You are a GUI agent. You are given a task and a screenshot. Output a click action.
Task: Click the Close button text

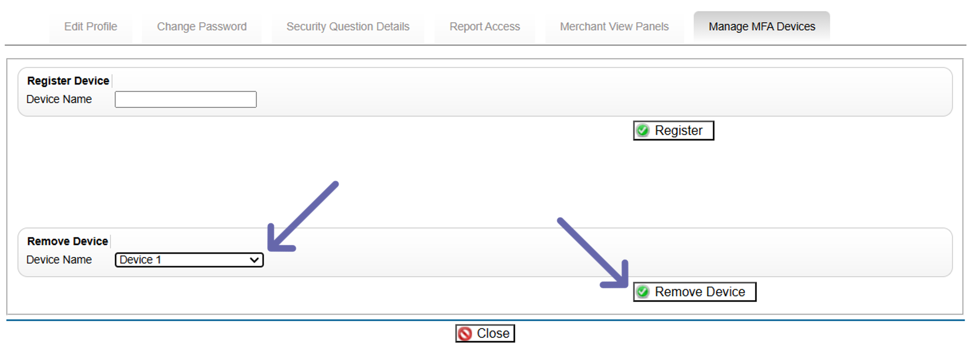493,333
